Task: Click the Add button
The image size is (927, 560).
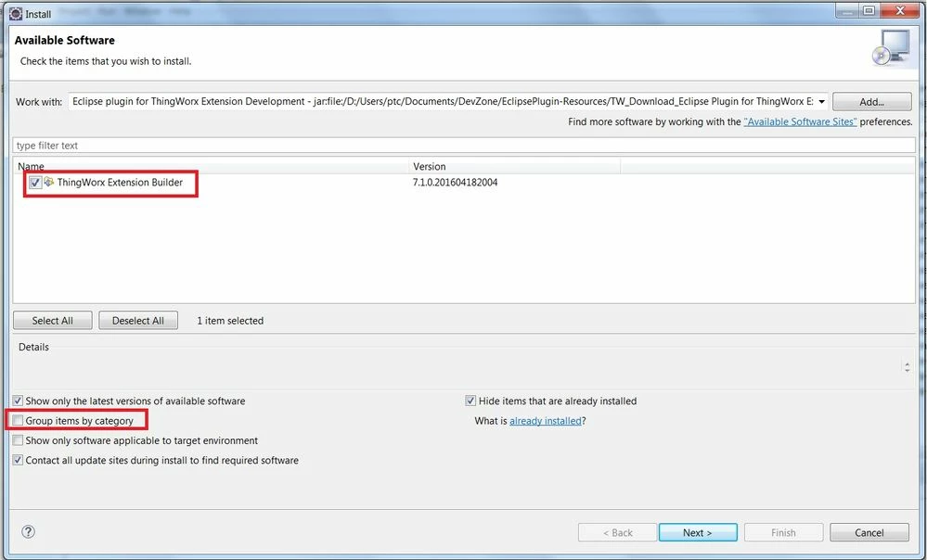Action: point(871,101)
